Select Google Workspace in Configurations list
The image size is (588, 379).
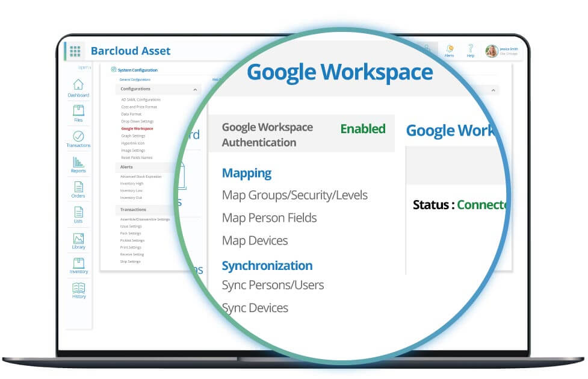tap(137, 128)
